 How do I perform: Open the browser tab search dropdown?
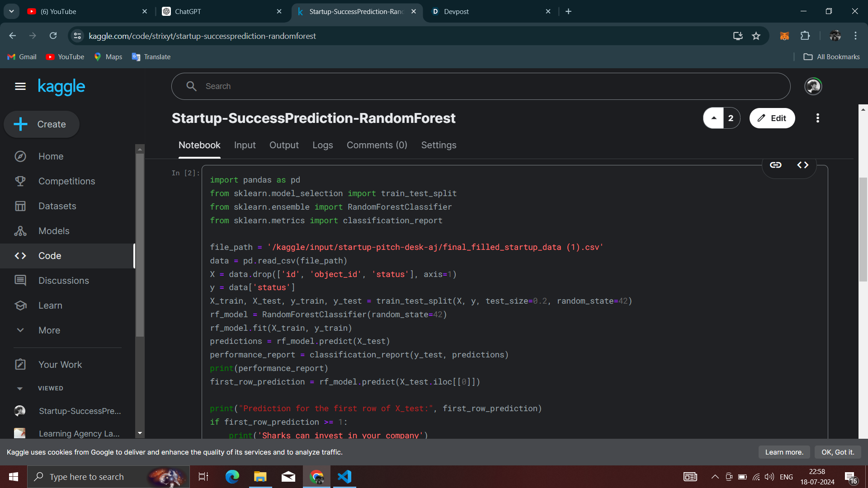point(11,11)
